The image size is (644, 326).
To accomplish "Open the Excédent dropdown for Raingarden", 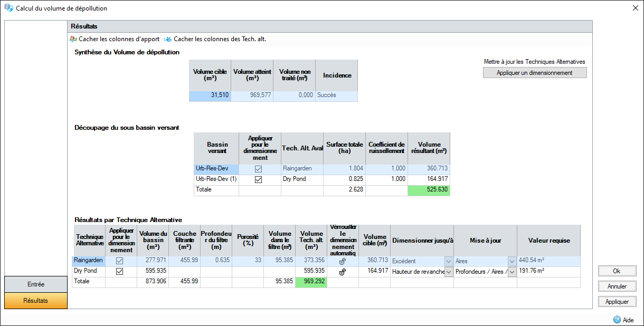I will coord(449,261).
